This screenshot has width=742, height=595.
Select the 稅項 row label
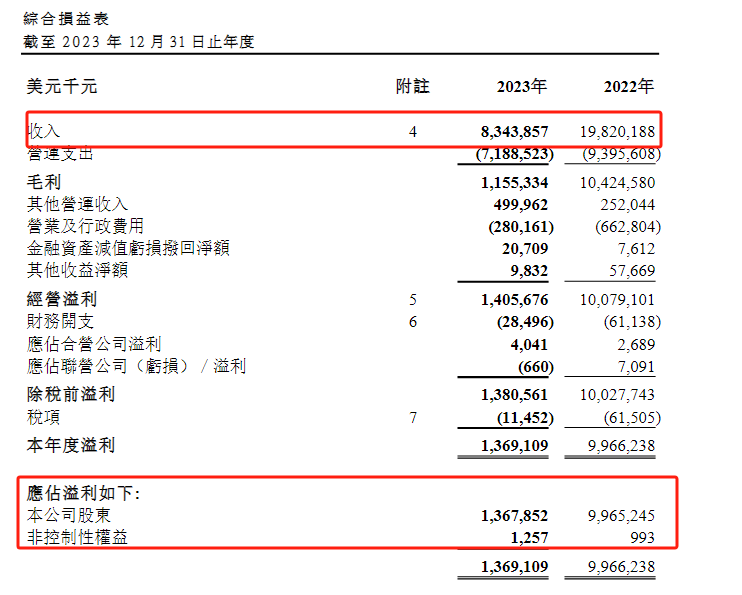[x=44, y=417]
